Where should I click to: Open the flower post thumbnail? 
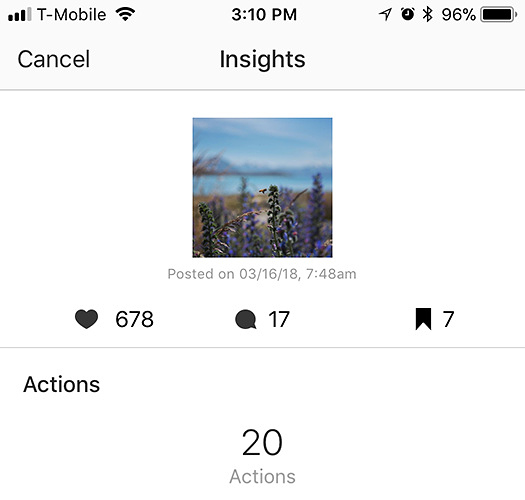[x=262, y=188]
